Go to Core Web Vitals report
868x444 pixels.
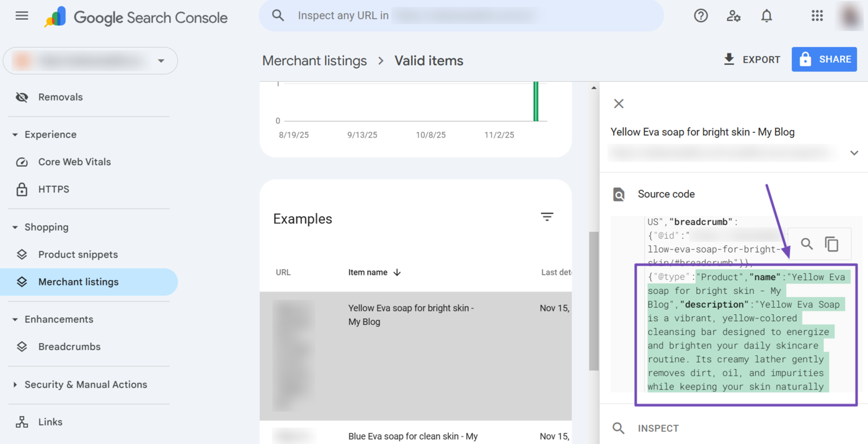click(74, 162)
